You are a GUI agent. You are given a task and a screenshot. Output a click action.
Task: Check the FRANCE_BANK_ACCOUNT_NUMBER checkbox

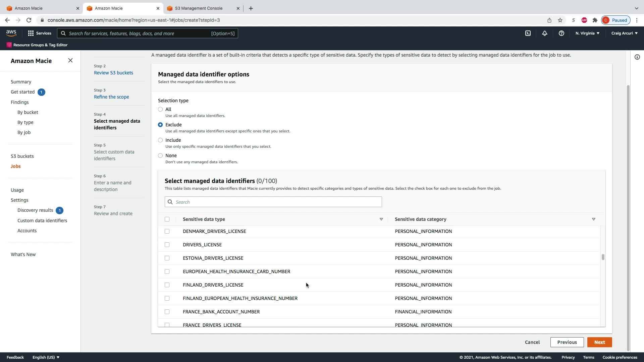(x=167, y=312)
